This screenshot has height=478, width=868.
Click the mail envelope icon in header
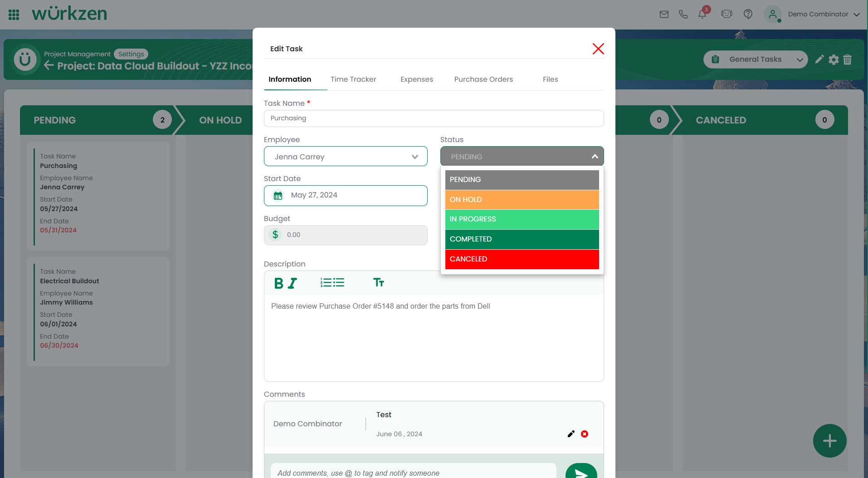tap(664, 14)
